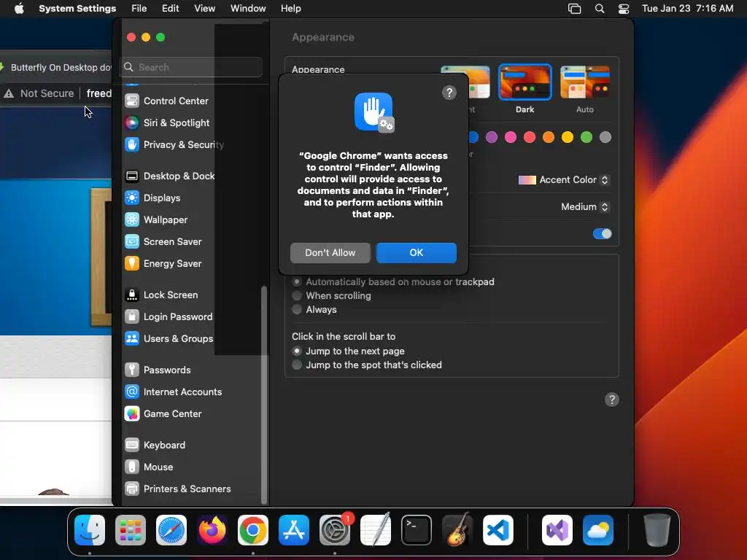Screen dimensions: 747x560
Task: Open Wallpaper settings icon
Action: [x=132, y=220]
